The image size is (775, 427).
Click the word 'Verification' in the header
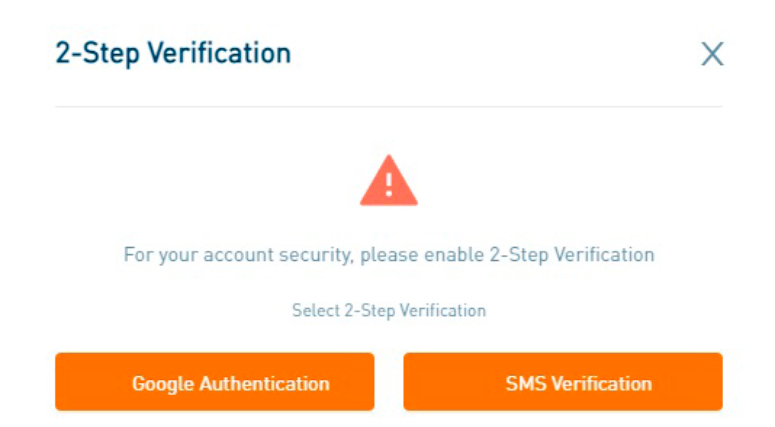(219, 52)
